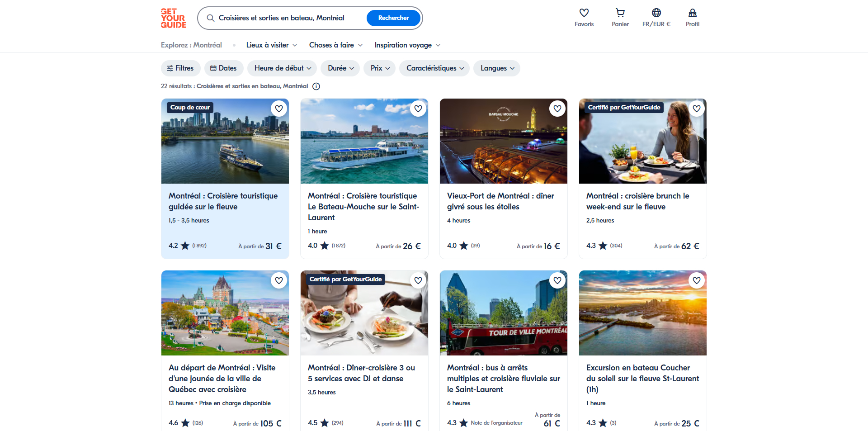Open Le Bateau-Mouche sur le Saint-Laurent title

click(x=363, y=207)
